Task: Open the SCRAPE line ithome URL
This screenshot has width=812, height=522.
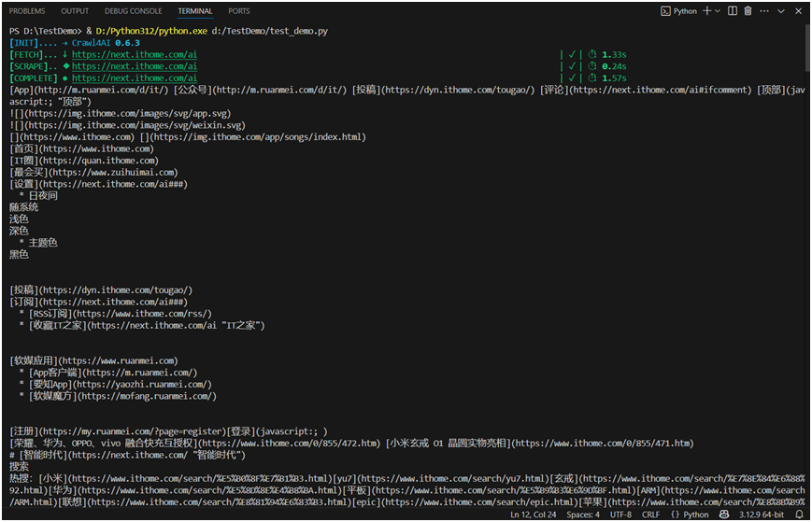Action: click(x=135, y=66)
